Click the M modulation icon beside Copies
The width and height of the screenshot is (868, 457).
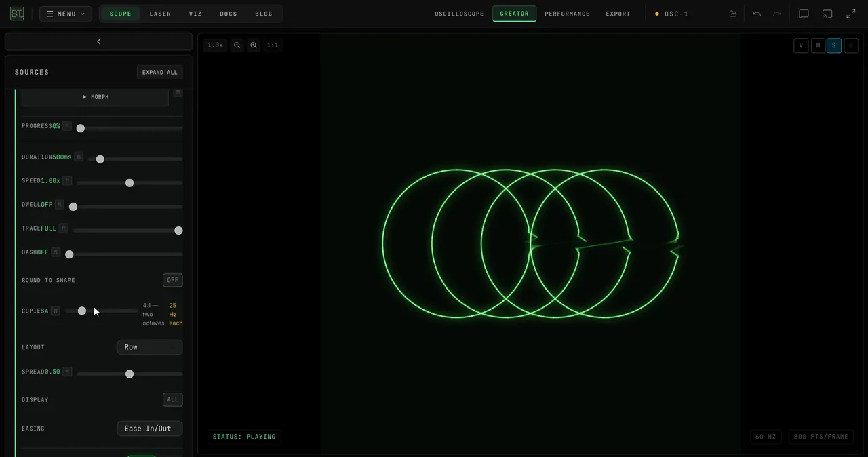[x=56, y=311]
